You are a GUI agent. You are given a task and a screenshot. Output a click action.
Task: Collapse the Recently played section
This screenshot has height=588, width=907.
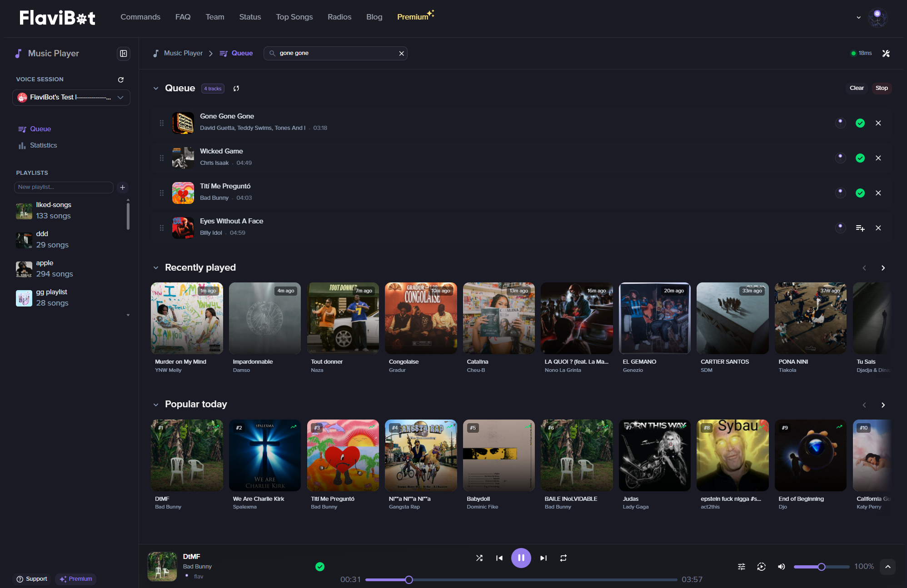156,267
